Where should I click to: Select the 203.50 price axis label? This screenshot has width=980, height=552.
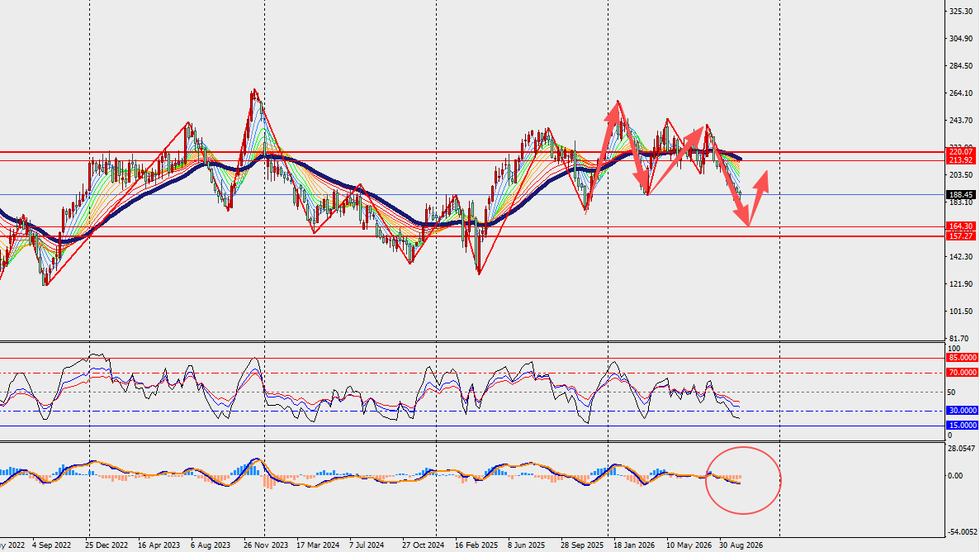(x=961, y=175)
